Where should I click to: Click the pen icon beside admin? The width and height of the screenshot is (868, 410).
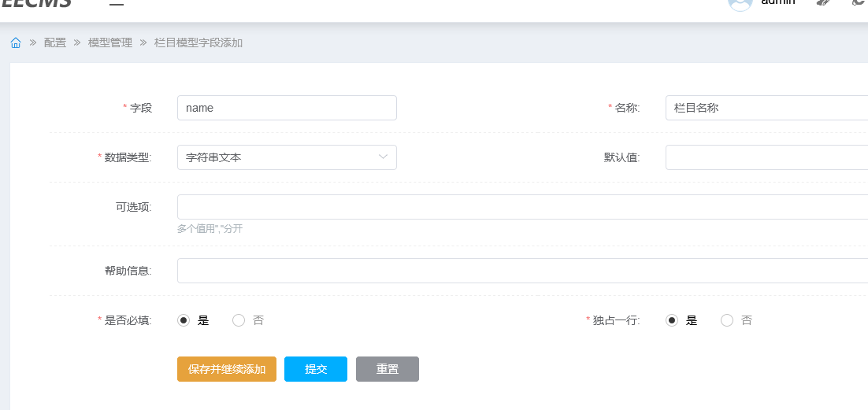824,3
